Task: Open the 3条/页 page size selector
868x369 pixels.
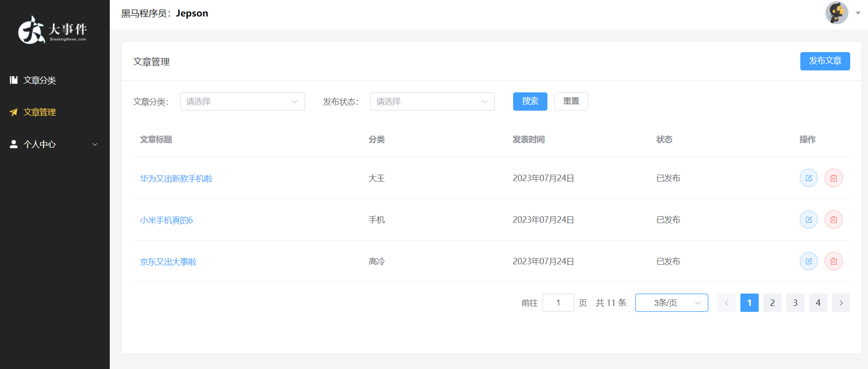Action: 671,303
